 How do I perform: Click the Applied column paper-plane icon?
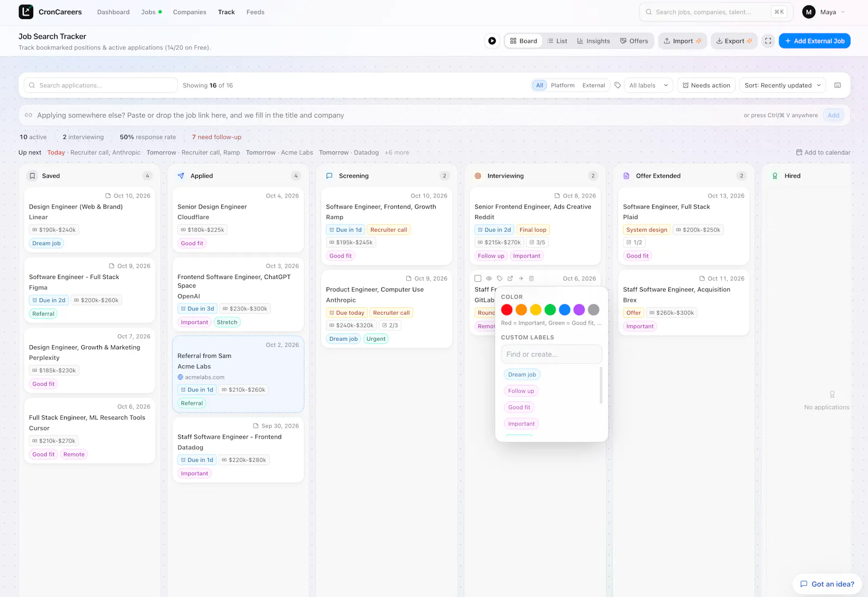pos(181,176)
